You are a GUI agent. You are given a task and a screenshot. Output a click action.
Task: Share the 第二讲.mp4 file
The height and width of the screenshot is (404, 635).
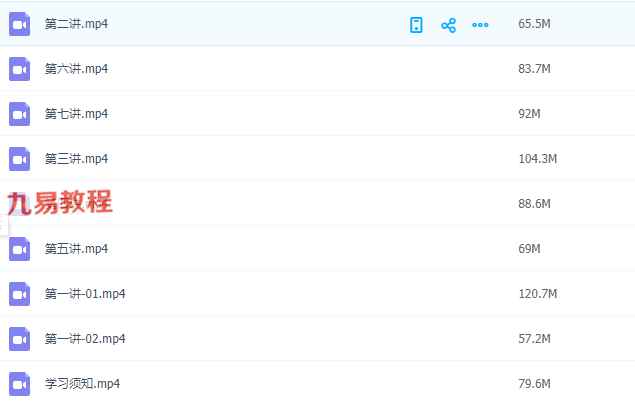(x=448, y=25)
